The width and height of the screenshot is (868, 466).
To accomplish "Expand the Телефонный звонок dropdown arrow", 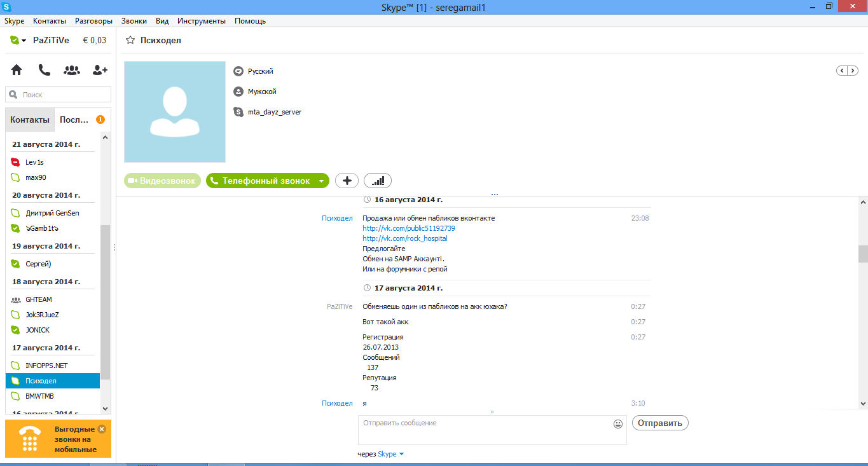I will pyautogui.click(x=321, y=181).
